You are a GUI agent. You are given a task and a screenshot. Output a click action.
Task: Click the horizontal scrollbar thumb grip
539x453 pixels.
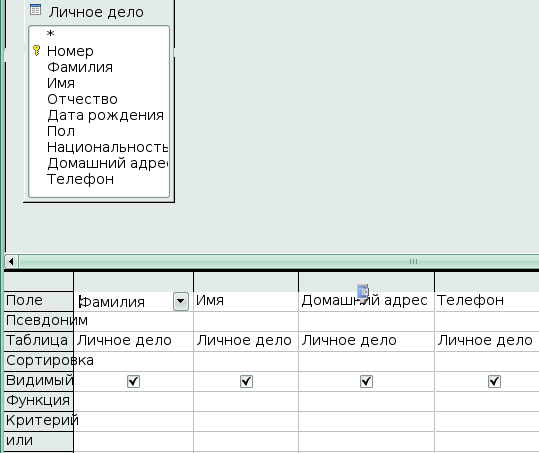tap(414, 262)
